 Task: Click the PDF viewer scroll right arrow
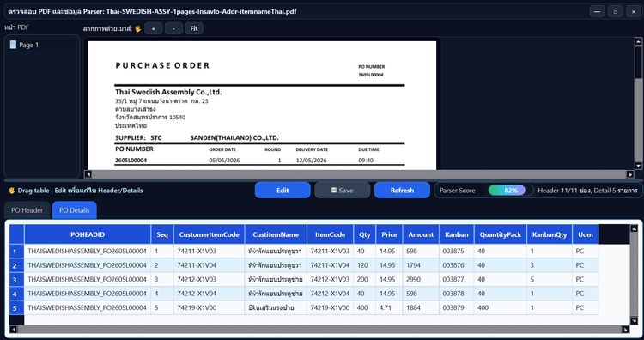click(x=630, y=174)
